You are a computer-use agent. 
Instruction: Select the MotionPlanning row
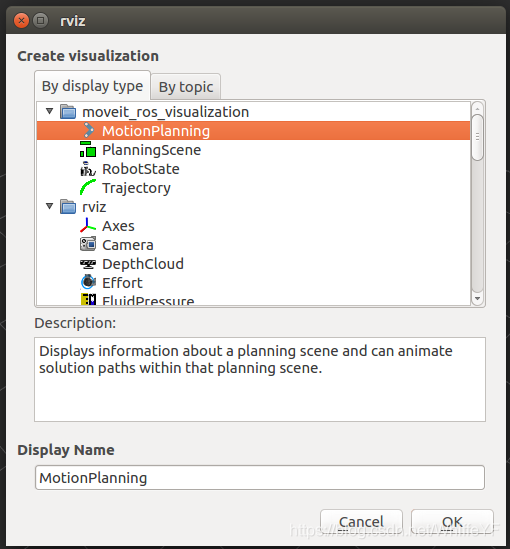(253, 131)
